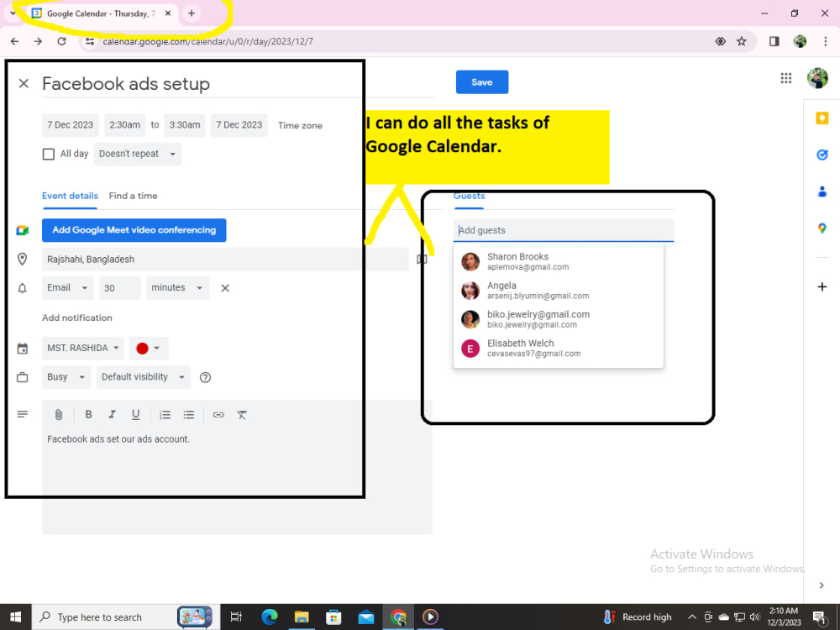This screenshot has width=840, height=630.
Task: Open the red event color dropdown
Action: click(x=149, y=349)
